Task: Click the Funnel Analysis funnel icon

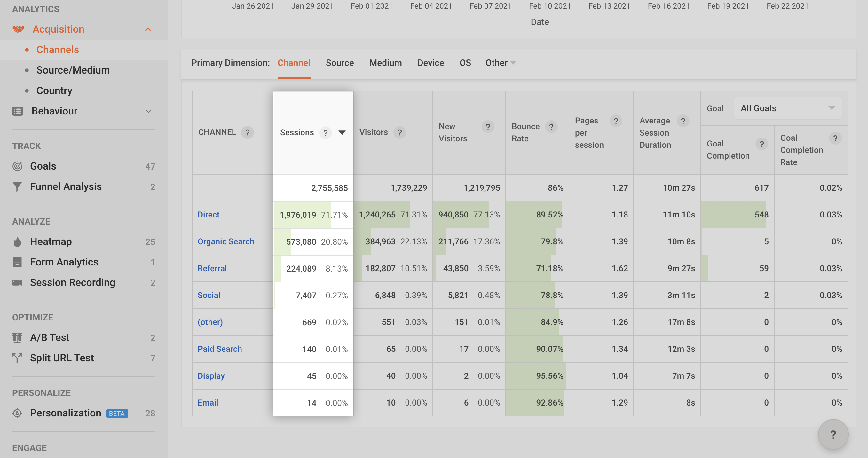Action: click(x=17, y=187)
